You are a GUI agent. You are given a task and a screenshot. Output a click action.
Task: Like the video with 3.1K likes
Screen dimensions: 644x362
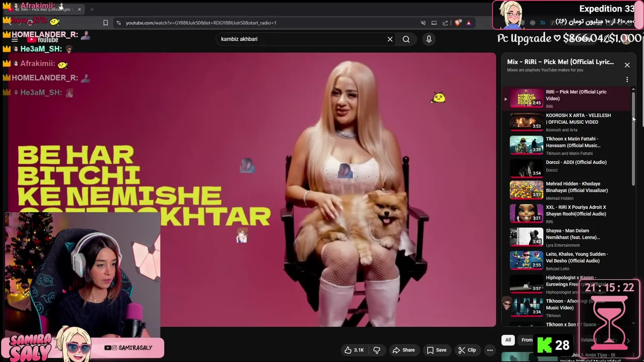(354, 350)
